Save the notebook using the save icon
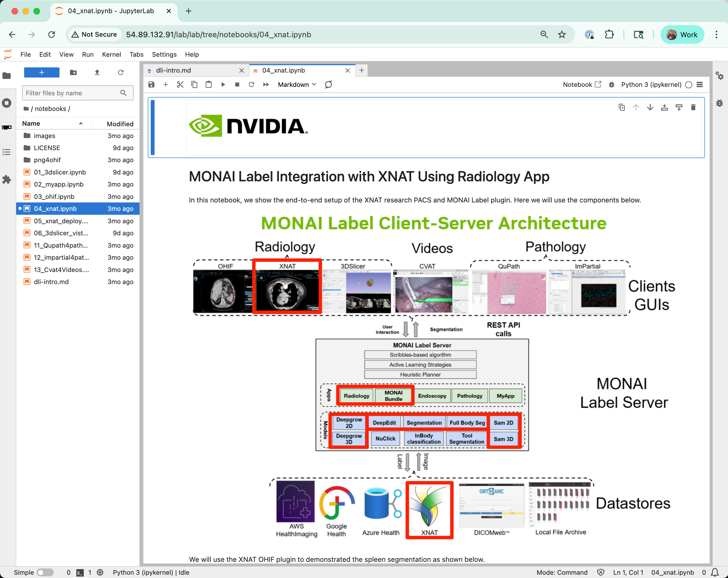The height and width of the screenshot is (578, 728). [x=151, y=85]
